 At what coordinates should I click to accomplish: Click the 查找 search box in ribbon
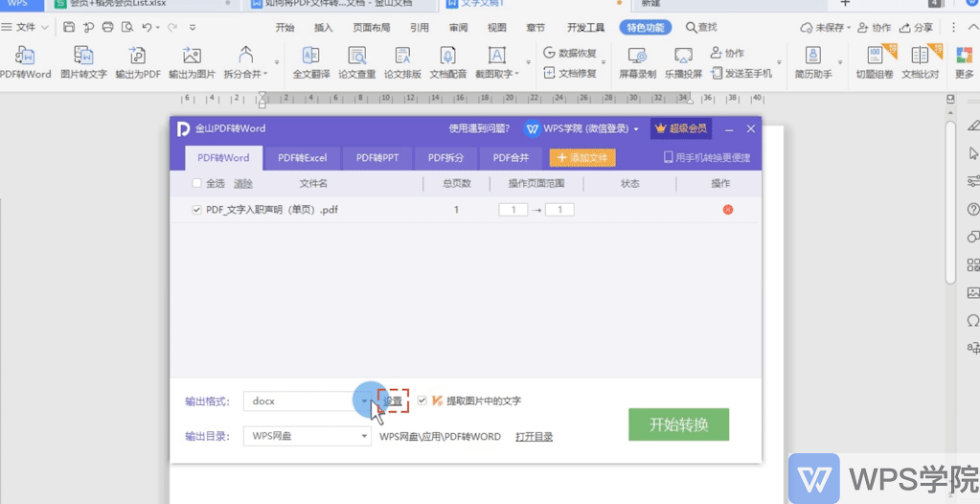coord(701,28)
